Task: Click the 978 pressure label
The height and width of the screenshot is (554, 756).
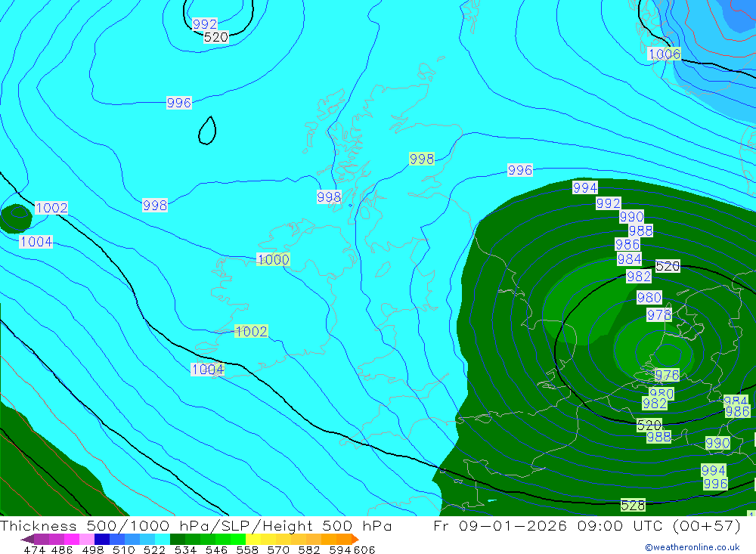Action: 658,314
